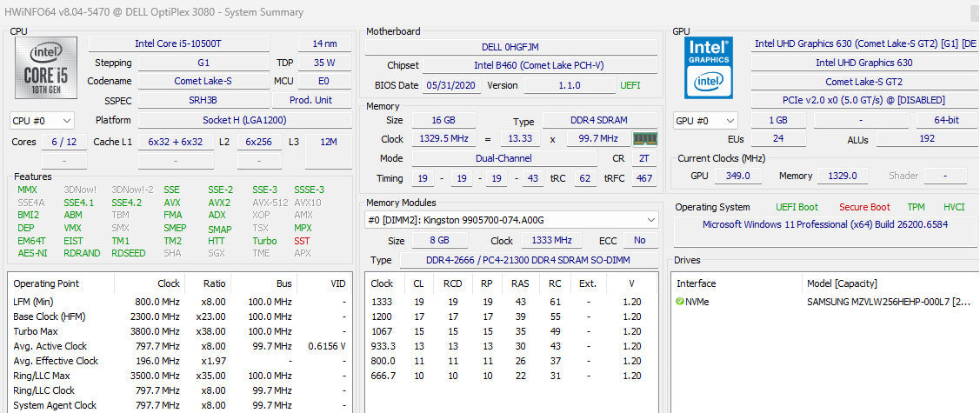Click the Intel B460 chipset field
The image size is (980, 413).
539,65
